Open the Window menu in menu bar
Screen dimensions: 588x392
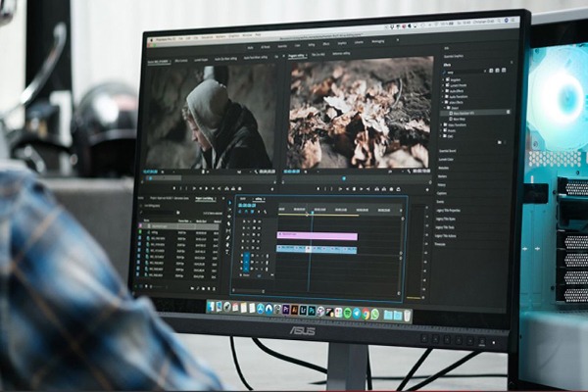coord(247,35)
